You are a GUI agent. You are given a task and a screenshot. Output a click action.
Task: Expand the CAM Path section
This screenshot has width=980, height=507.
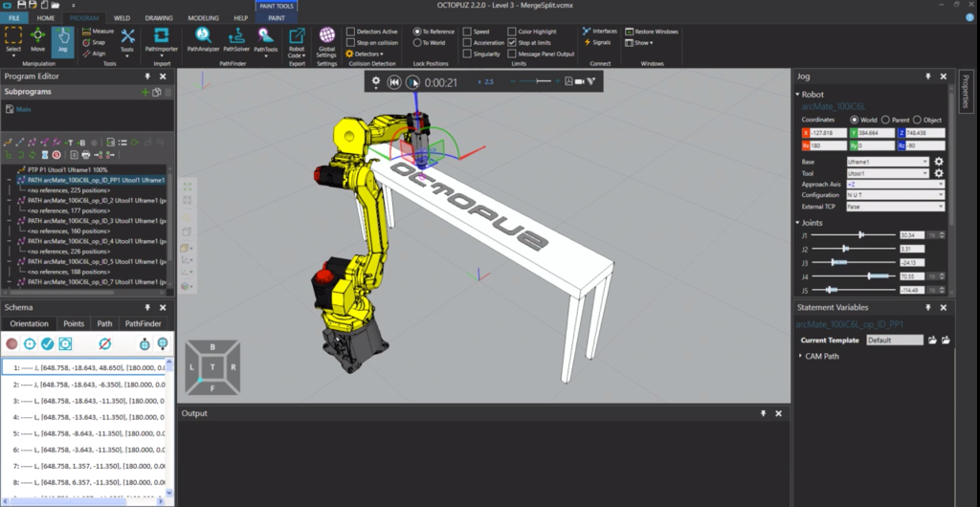801,356
